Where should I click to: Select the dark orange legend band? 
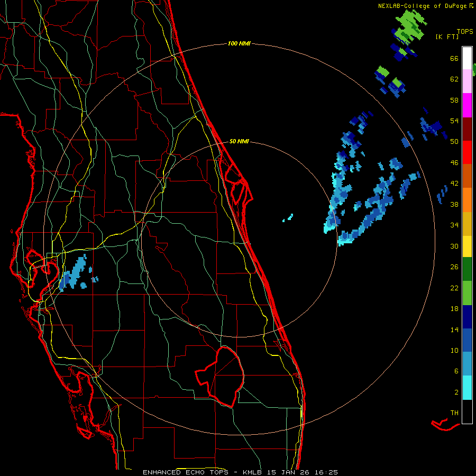coord(467,176)
